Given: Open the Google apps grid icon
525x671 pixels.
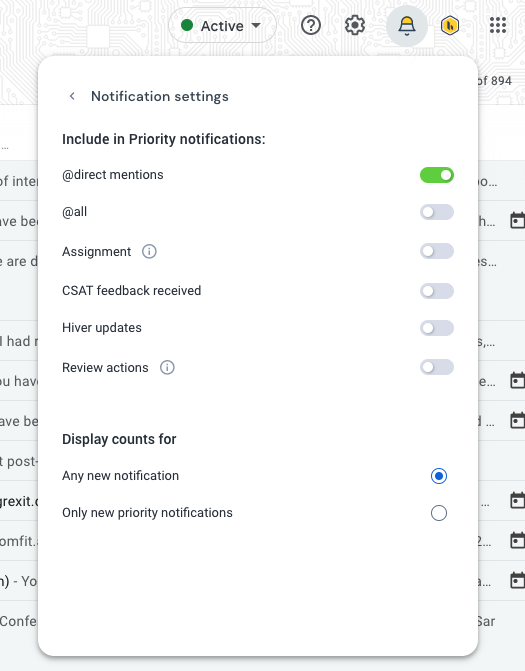Looking at the screenshot, I should (498, 25).
